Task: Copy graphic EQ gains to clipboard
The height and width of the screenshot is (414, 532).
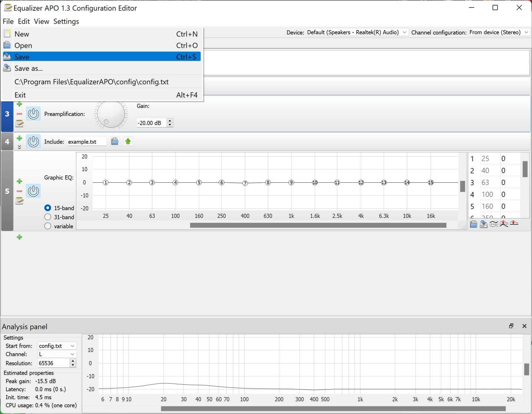Action: point(473,223)
